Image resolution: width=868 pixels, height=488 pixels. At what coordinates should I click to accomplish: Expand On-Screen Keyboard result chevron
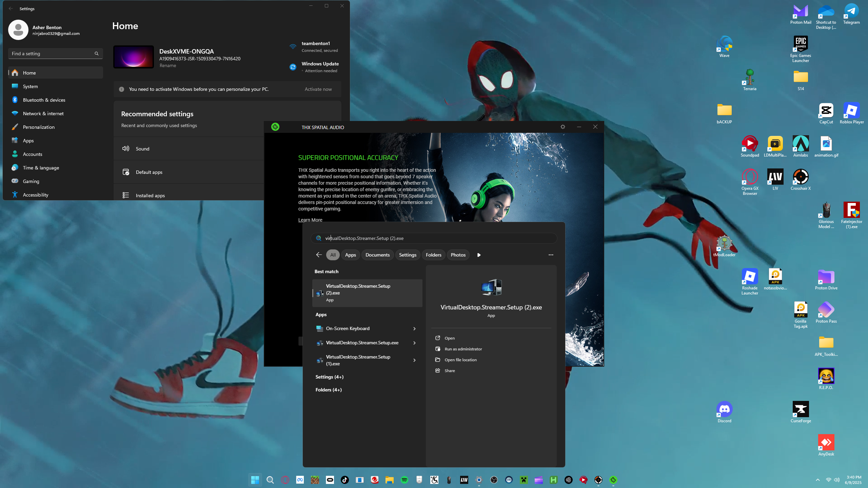tap(414, 329)
